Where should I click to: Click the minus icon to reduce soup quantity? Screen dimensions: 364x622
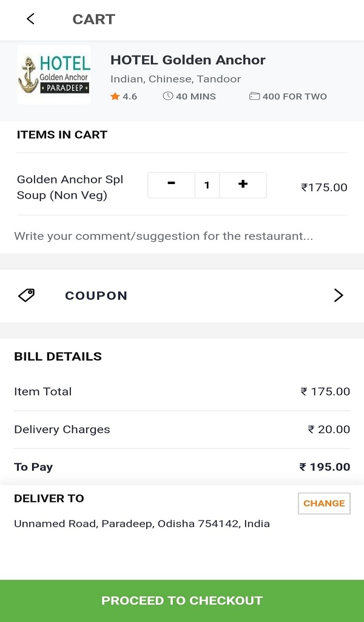(171, 185)
